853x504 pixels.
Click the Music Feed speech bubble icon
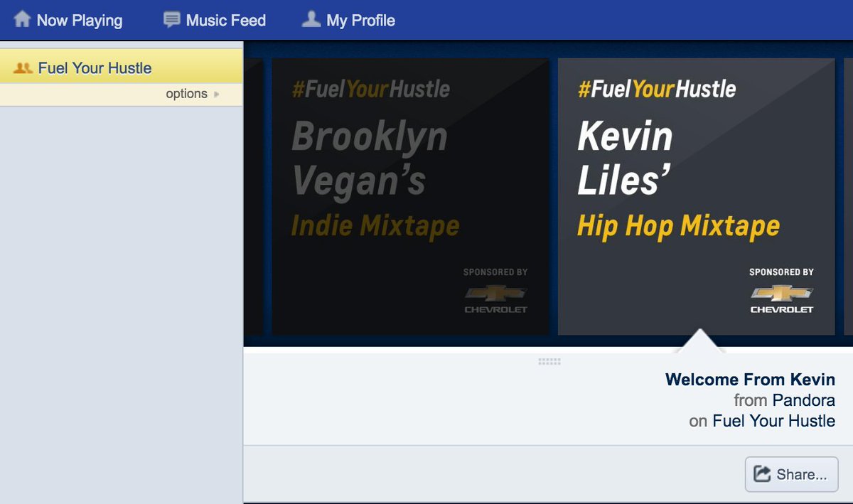pyautogui.click(x=171, y=18)
